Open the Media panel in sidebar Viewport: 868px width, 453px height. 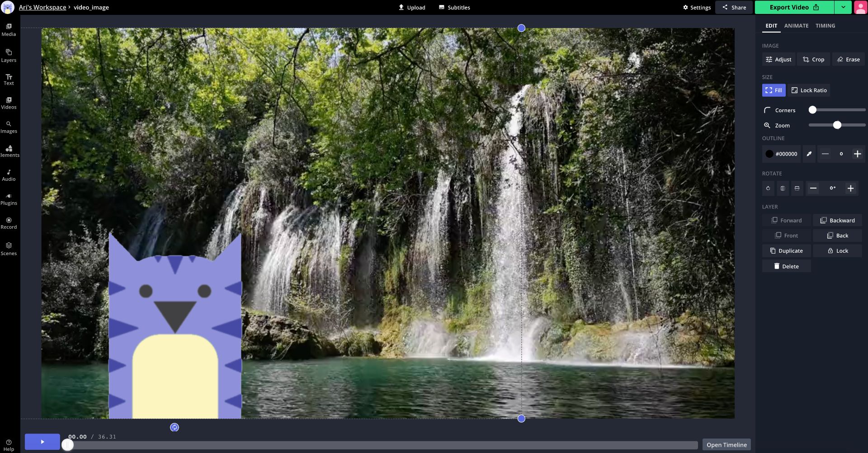point(9,30)
